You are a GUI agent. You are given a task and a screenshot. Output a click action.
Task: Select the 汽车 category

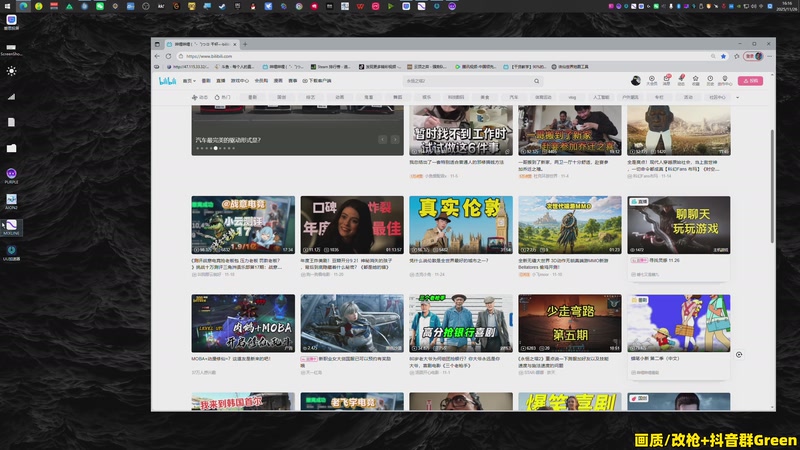point(514,97)
